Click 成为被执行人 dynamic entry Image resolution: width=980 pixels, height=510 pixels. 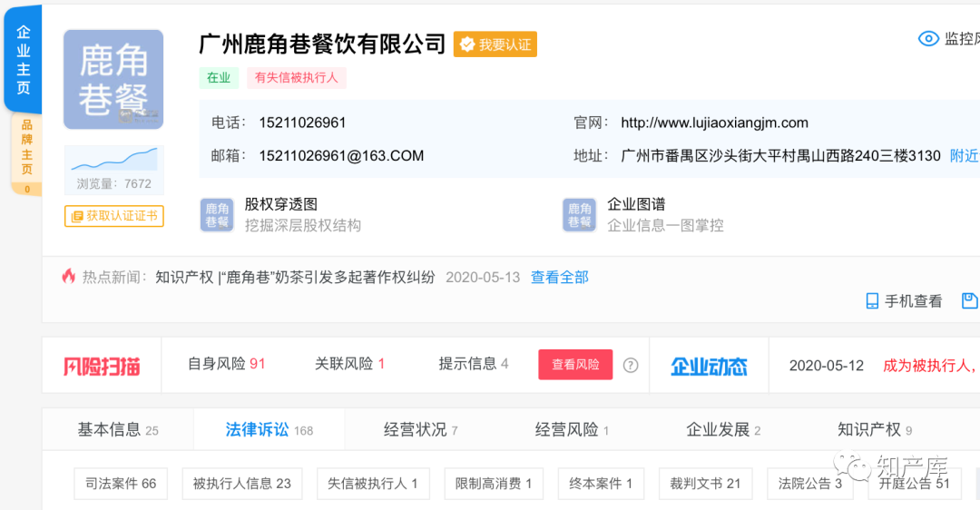click(929, 366)
